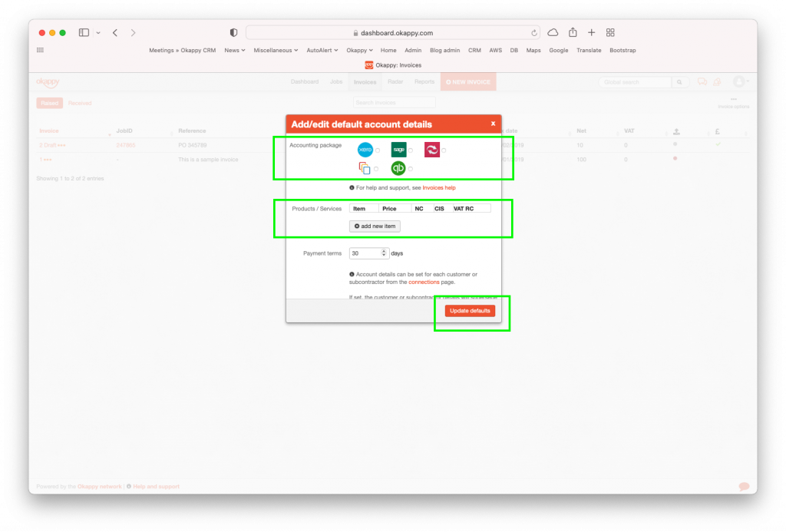Image resolution: width=786 pixels, height=532 pixels.
Task: Open the user profile avatar menu
Action: tap(741, 81)
